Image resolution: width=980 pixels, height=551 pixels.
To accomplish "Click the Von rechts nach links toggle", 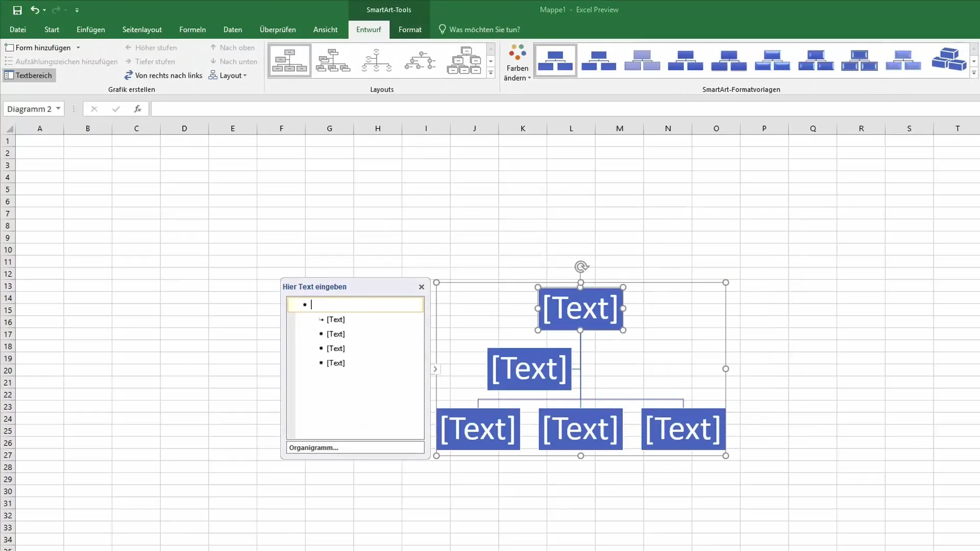I will click(163, 74).
